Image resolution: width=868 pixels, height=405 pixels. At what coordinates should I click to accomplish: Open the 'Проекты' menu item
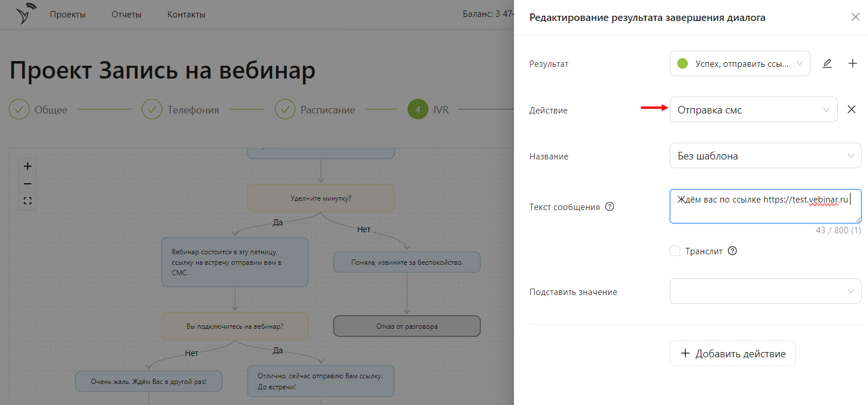[x=67, y=15]
